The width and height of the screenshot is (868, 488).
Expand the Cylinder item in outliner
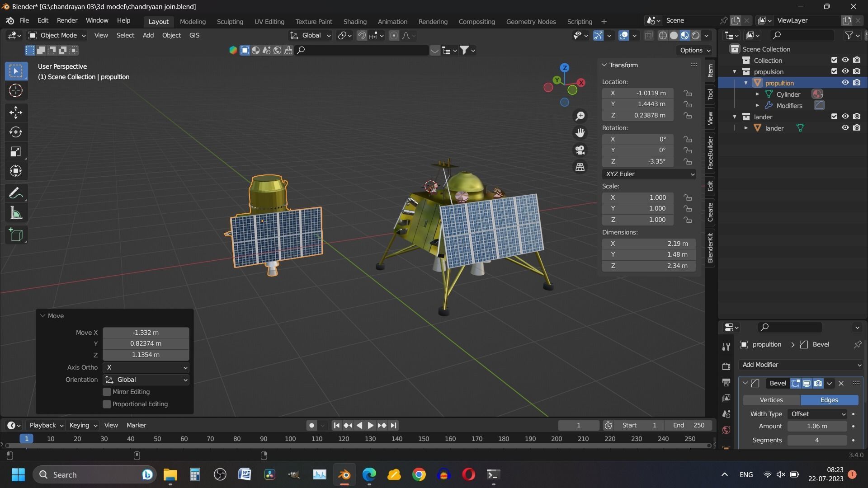pyautogui.click(x=757, y=94)
